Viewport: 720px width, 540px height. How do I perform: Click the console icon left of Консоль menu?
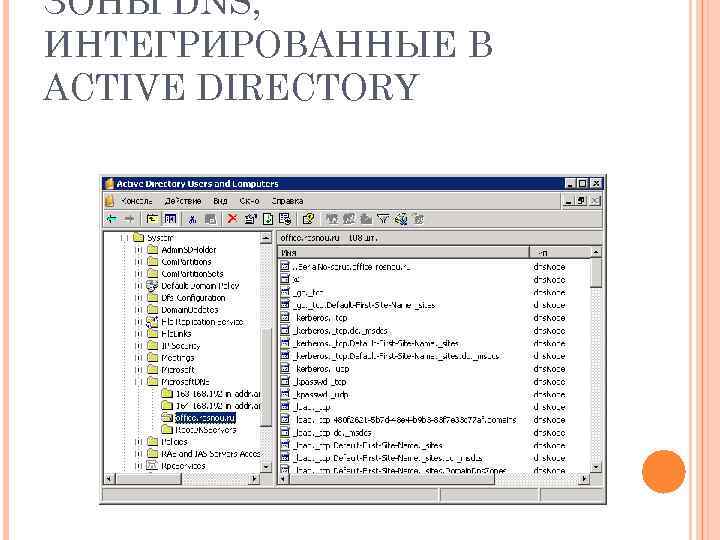pyautogui.click(x=109, y=201)
